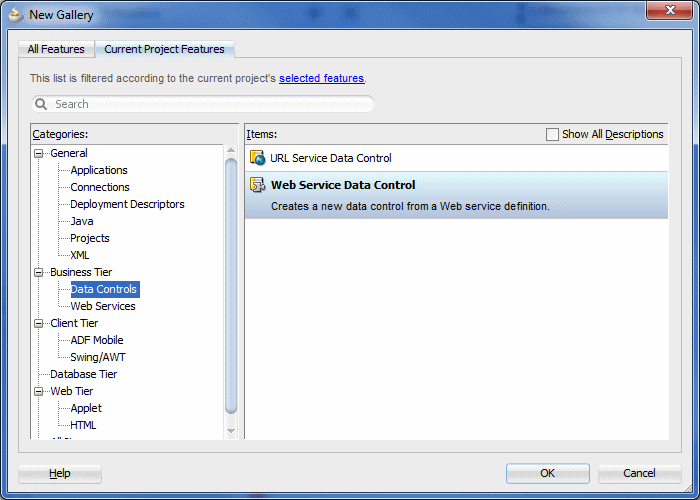Collapse the Business Tier node
The image size is (700, 500).
(x=40, y=273)
